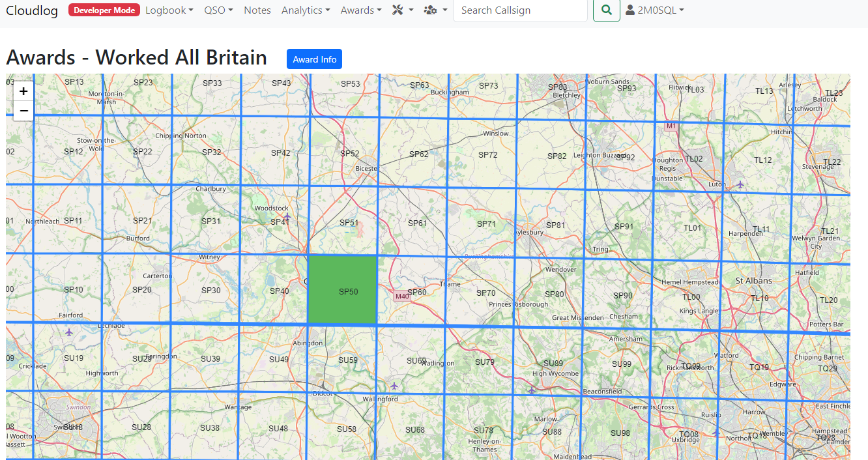Click the Chipping Norton map label
868x460 pixels.
[181, 136]
